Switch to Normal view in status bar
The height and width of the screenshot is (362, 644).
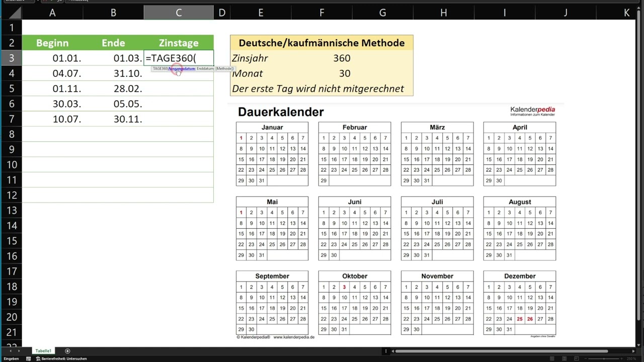(552, 358)
